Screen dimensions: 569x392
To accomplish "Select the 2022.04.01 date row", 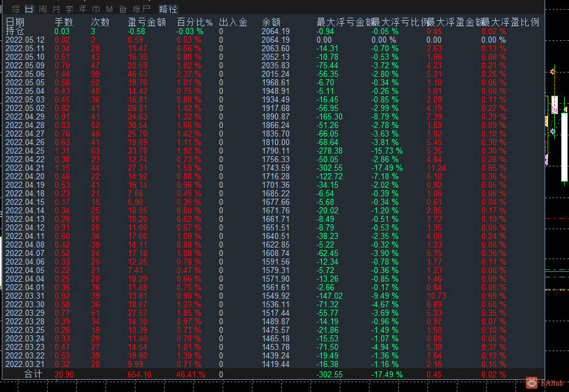I will click(25, 288).
